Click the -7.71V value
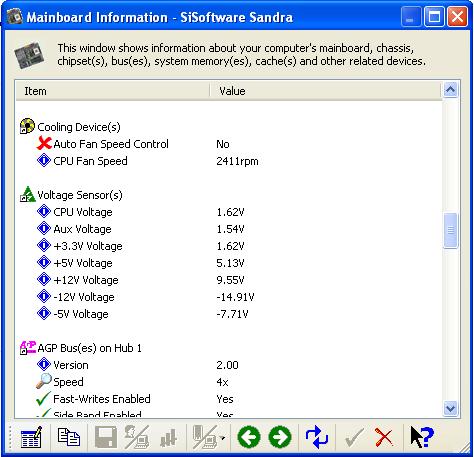474x457 pixels. [x=232, y=314]
